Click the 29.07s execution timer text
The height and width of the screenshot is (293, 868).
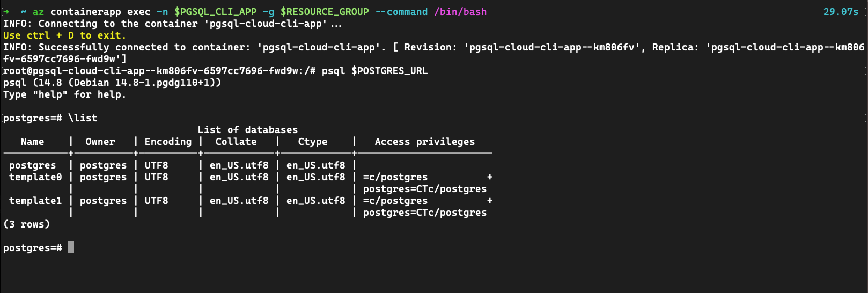pyautogui.click(x=841, y=12)
